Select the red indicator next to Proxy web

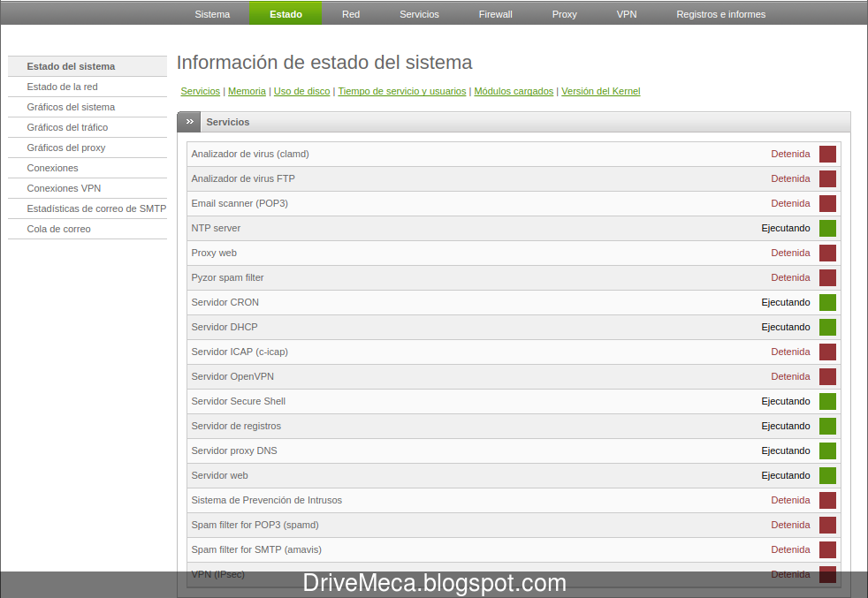pos(827,253)
